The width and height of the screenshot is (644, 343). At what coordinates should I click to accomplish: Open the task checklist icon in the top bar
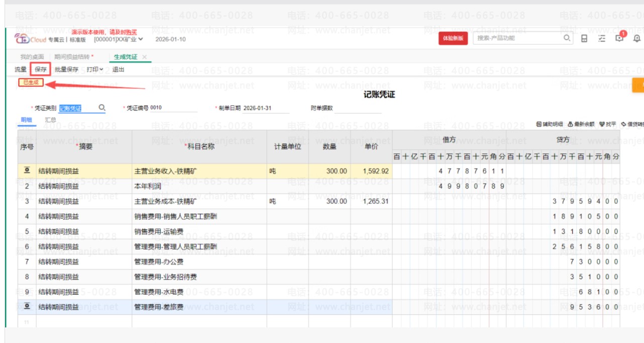coord(602,38)
